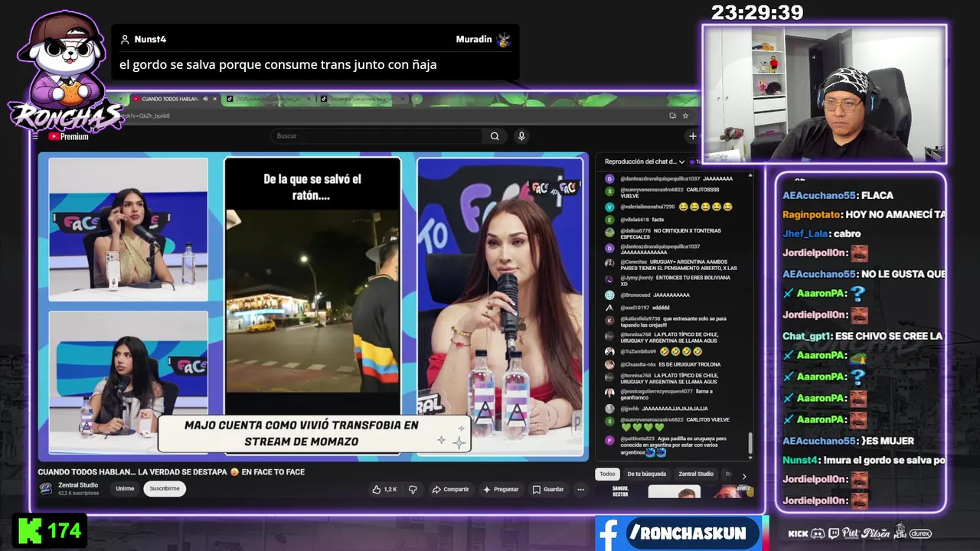Click the Compartir share button
Image resolution: width=980 pixels, height=551 pixels.
click(x=450, y=489)
